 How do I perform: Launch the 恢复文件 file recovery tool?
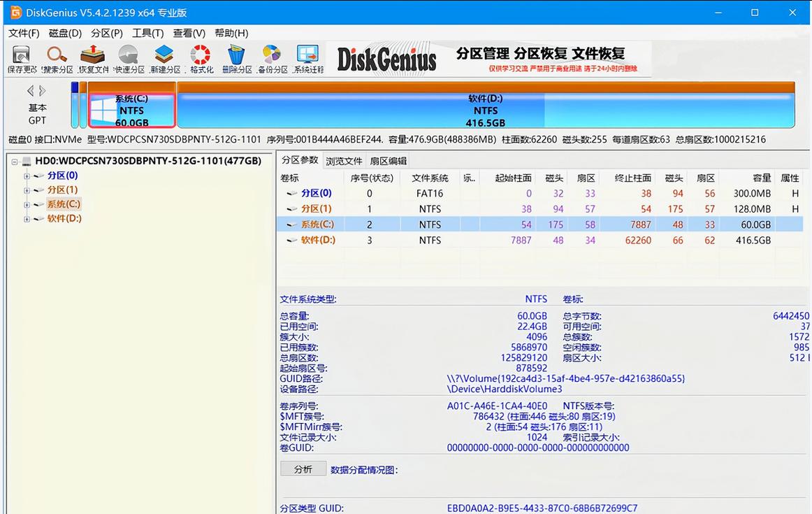point(93,59)
